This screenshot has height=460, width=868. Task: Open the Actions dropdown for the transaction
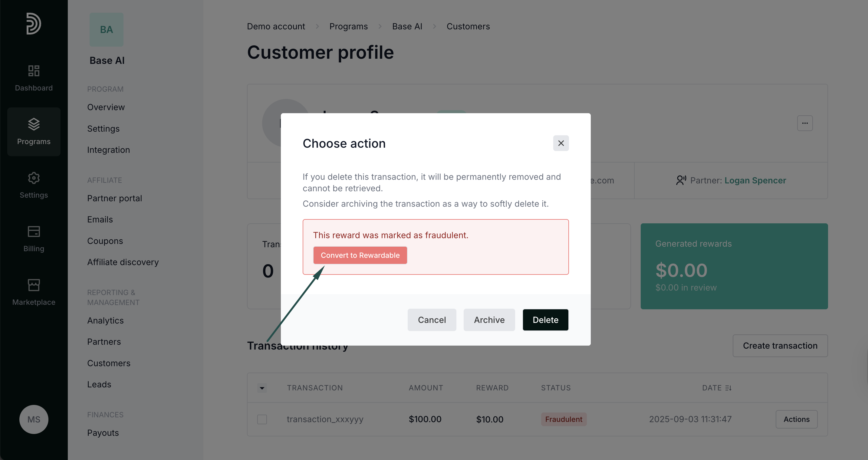(x=797, y=419)
